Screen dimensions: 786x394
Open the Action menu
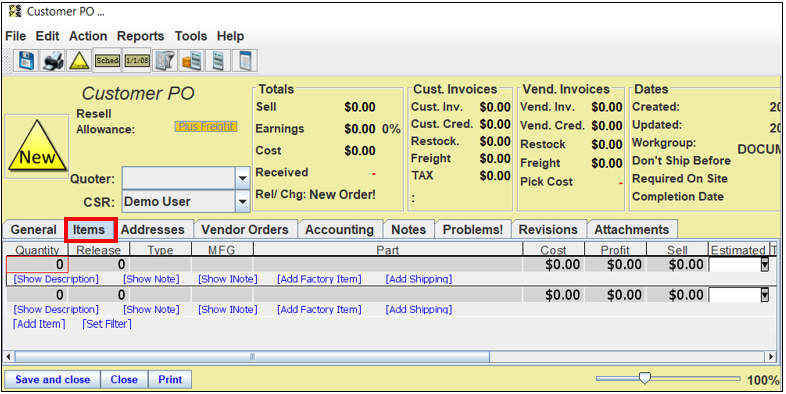coord(88,36)
